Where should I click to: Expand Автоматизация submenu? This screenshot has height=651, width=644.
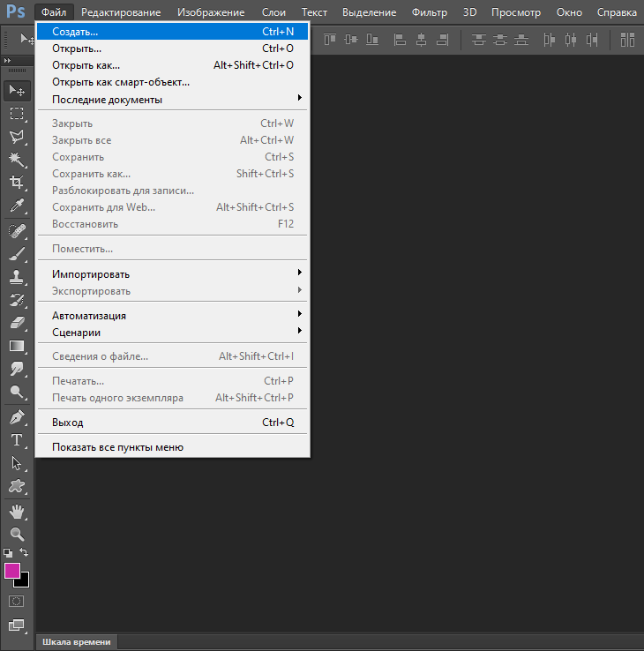coord(172,316)
